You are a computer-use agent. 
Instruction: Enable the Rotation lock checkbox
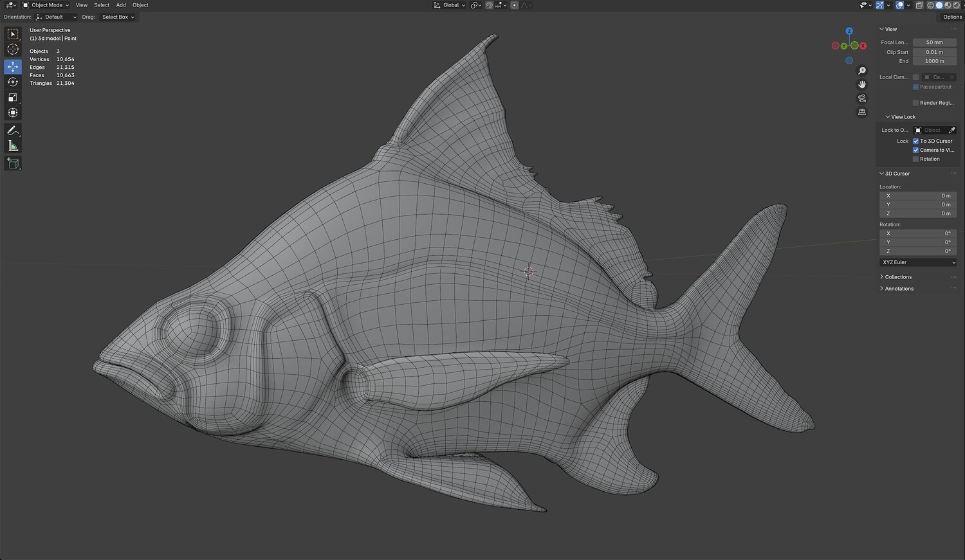[x=915, y=159]
